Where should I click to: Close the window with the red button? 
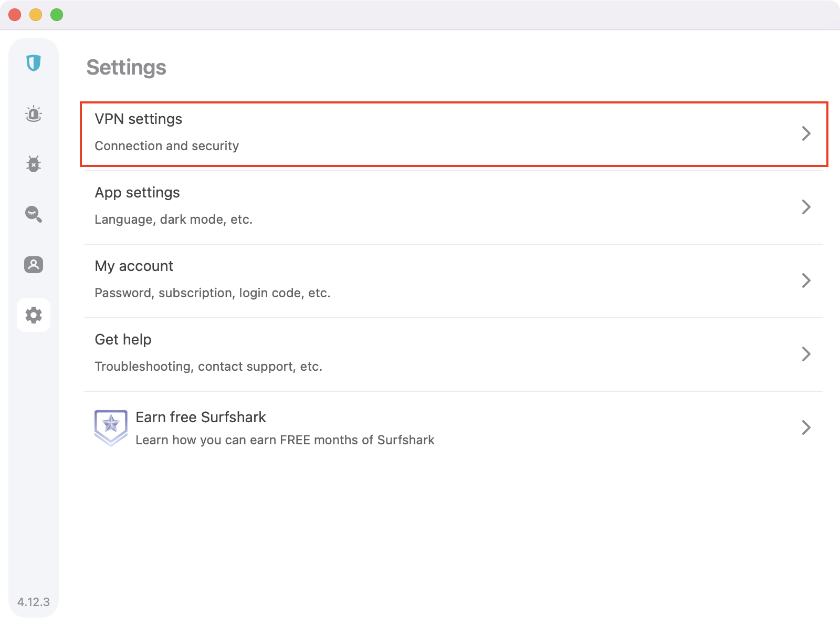click(x=15, y=15)
